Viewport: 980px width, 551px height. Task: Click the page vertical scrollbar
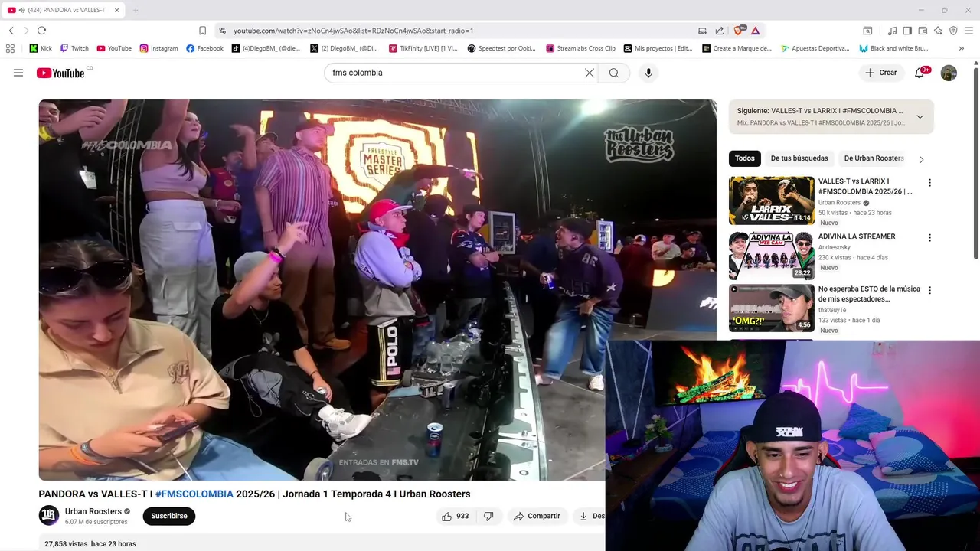[x=976, y=165]
